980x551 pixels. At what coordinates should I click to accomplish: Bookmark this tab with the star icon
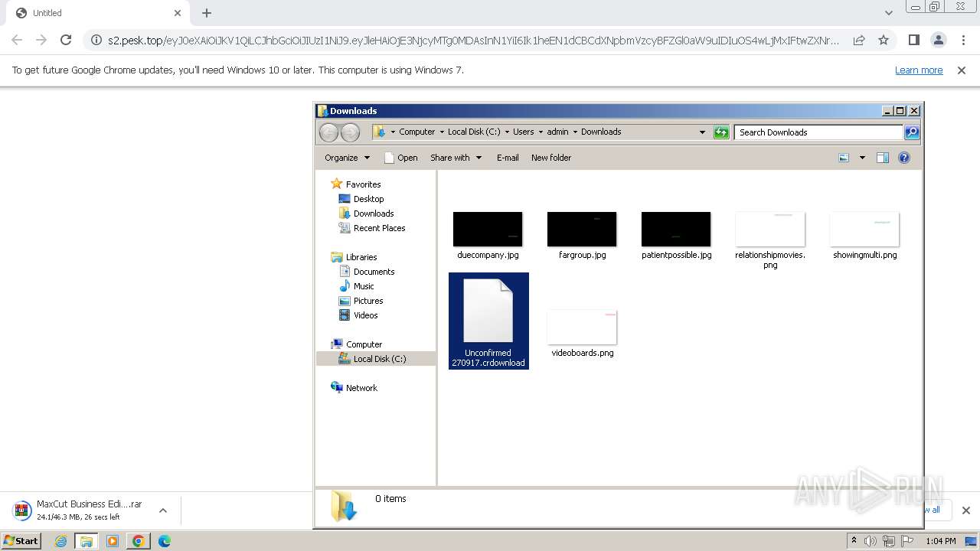[884, 40]
